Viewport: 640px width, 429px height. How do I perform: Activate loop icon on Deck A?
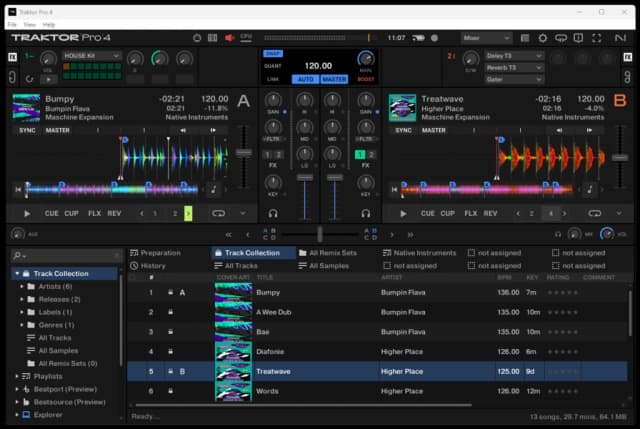tap(218, 213)
